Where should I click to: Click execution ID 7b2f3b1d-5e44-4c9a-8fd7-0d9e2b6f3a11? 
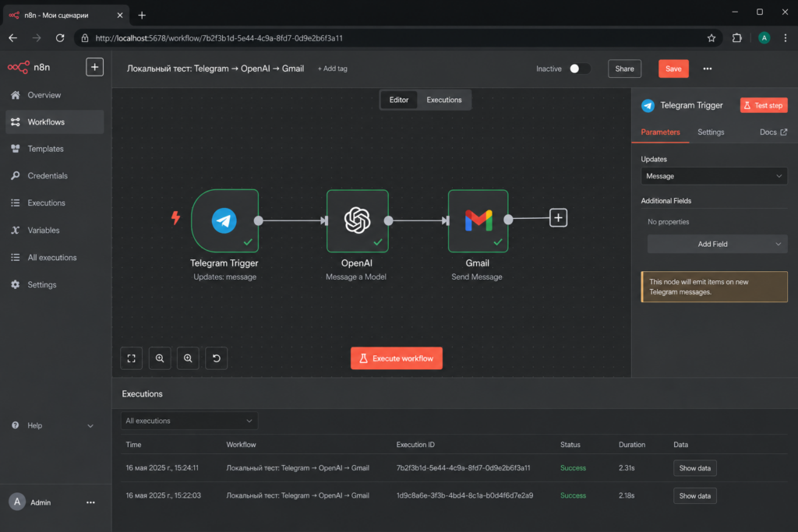tap(463, 468)
